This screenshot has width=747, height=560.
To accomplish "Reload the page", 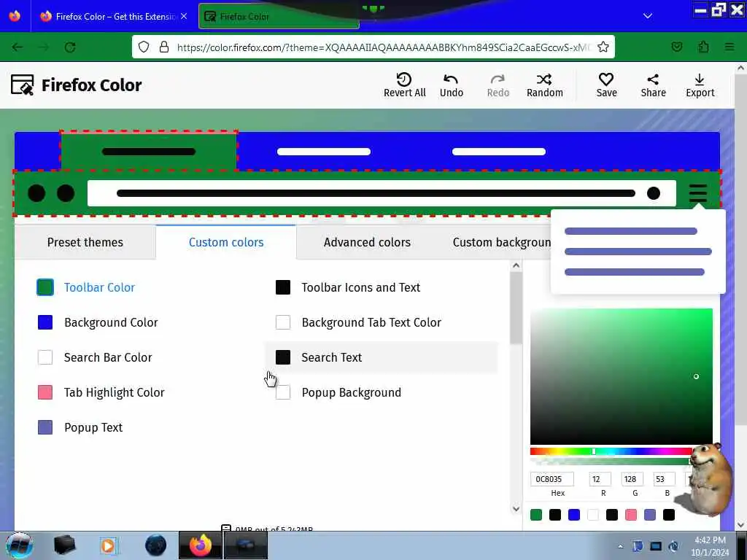I will pos(70,47).
